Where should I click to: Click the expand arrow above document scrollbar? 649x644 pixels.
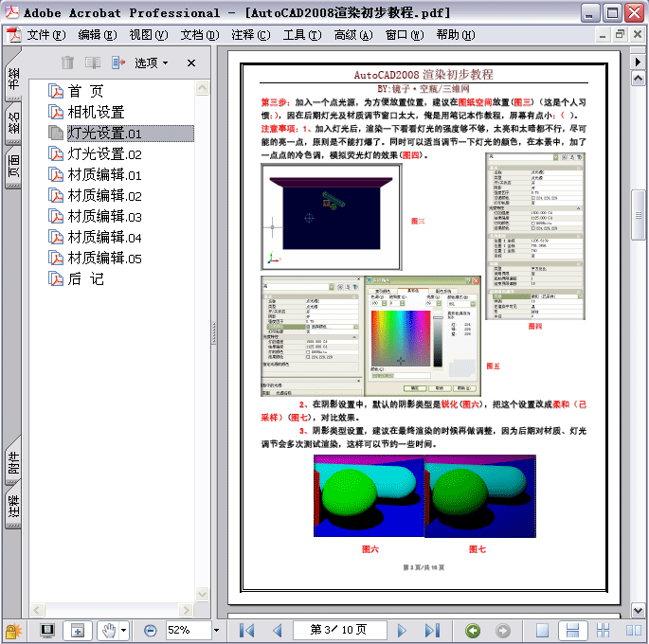pos(638,63)
